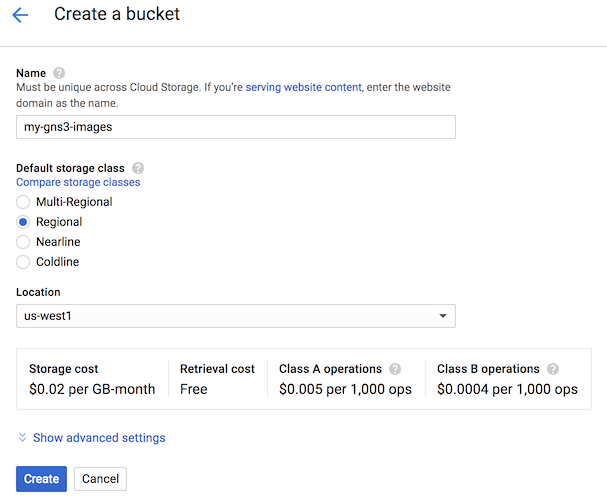Choose the Coldline storage class option
The width and height of the screenshot is (607, 501).
click(x=24, y=262)
